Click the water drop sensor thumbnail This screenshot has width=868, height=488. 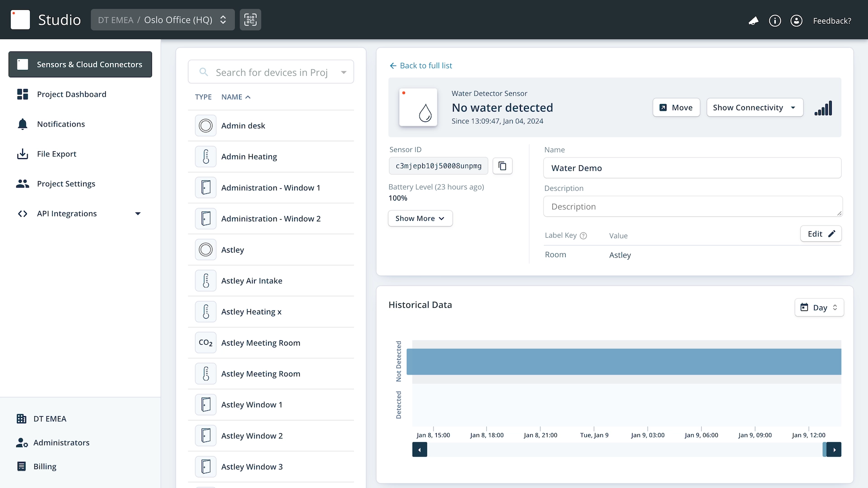coord(418,108)
